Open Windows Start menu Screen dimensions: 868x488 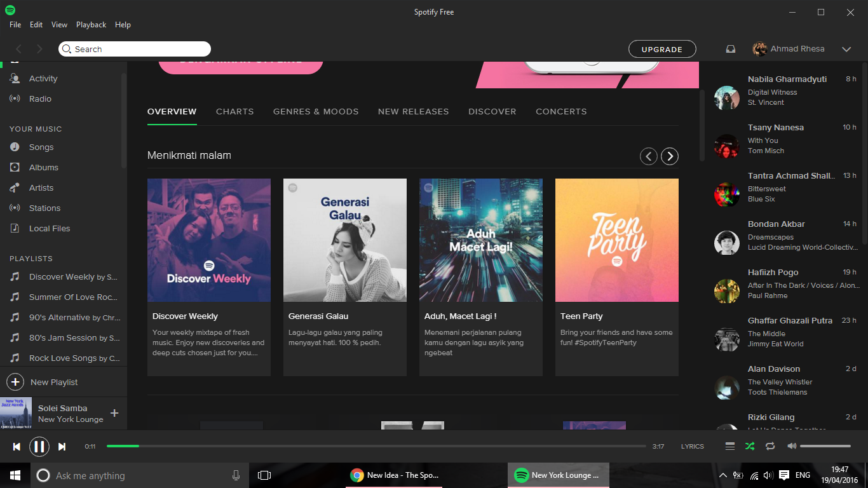click(15, 475)
